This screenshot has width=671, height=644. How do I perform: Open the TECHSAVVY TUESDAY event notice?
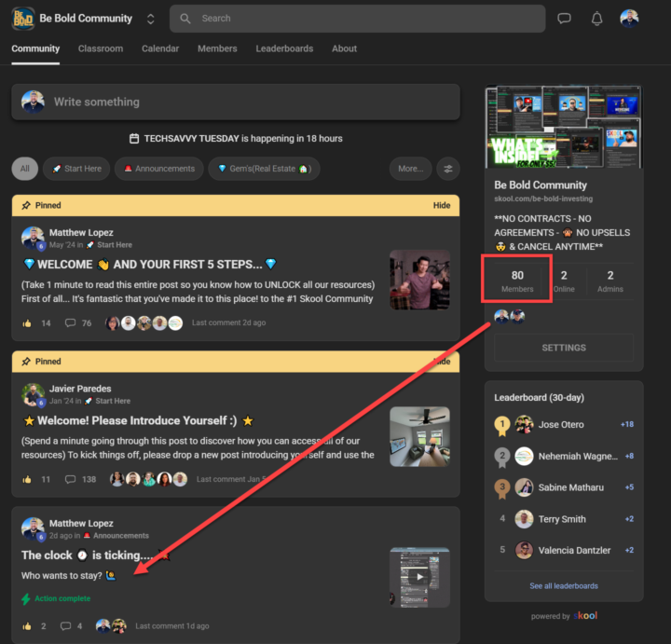point(236,139)
